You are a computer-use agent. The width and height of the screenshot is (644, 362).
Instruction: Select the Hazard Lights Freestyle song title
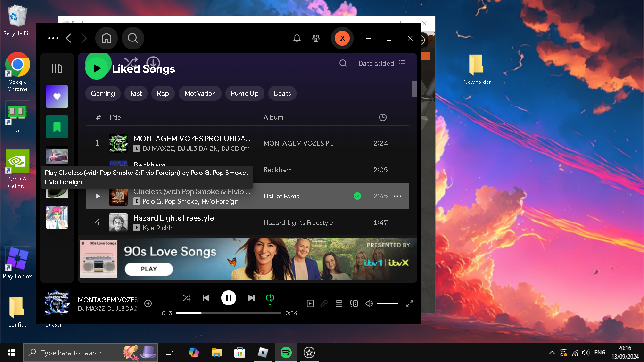tap(173, 218)
